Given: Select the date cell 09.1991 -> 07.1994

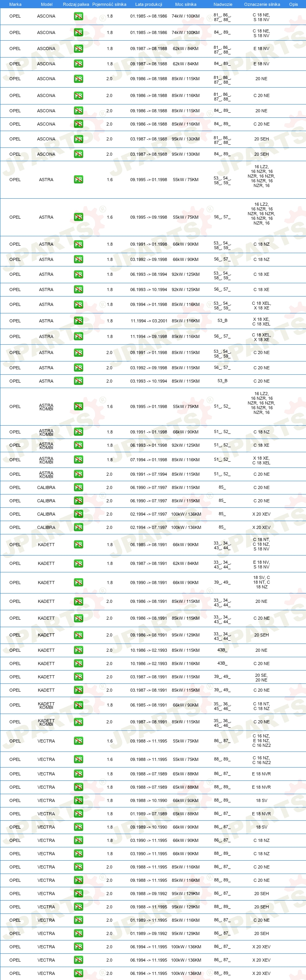Looking at the screenshot, I should [x=149, y=474].
